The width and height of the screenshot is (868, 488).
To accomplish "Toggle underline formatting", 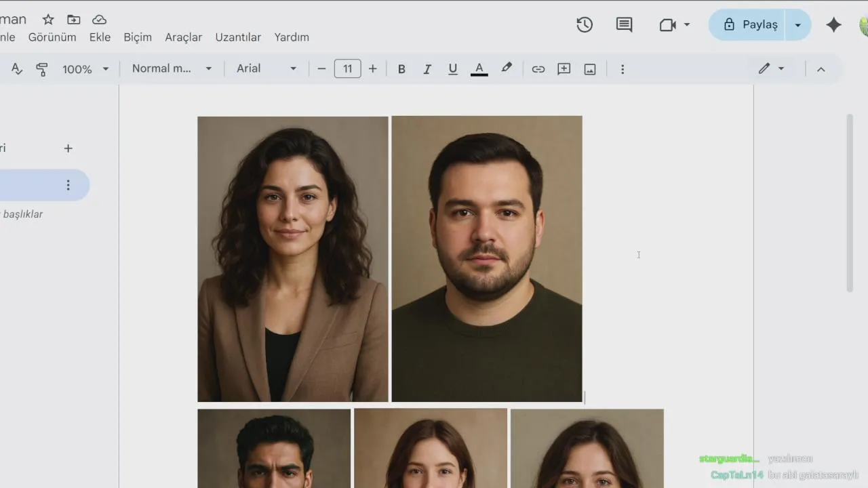I will [453, 69].
